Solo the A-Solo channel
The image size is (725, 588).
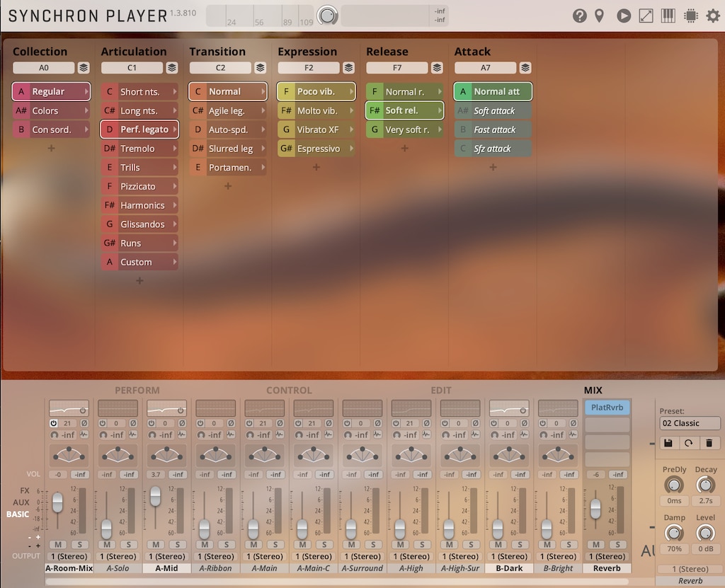coord(129,545)
